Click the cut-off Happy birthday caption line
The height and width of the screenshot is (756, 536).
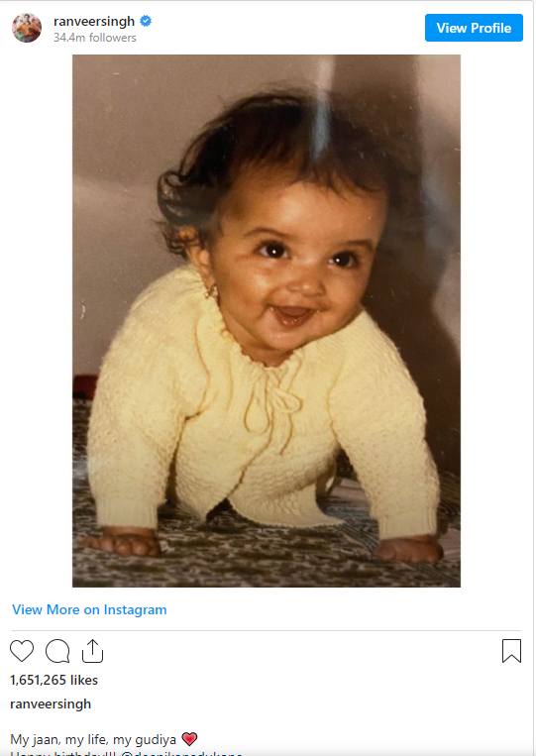[x=126, y=754]
